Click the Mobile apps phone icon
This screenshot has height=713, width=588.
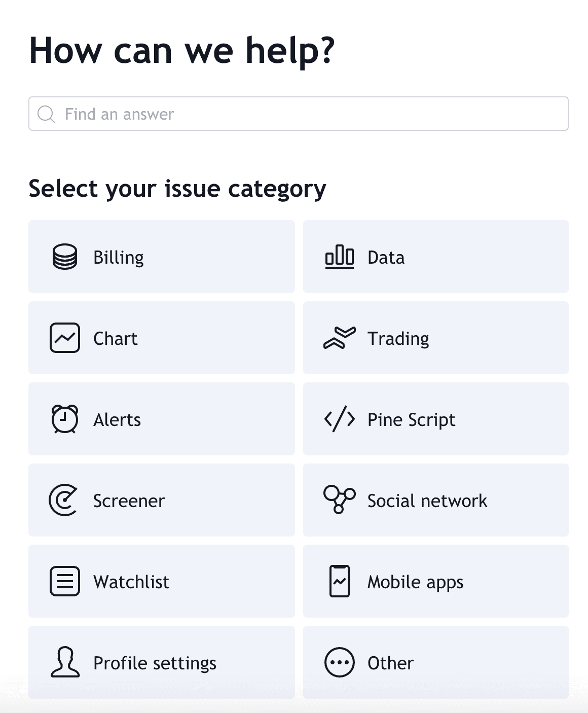click(339, 581)
